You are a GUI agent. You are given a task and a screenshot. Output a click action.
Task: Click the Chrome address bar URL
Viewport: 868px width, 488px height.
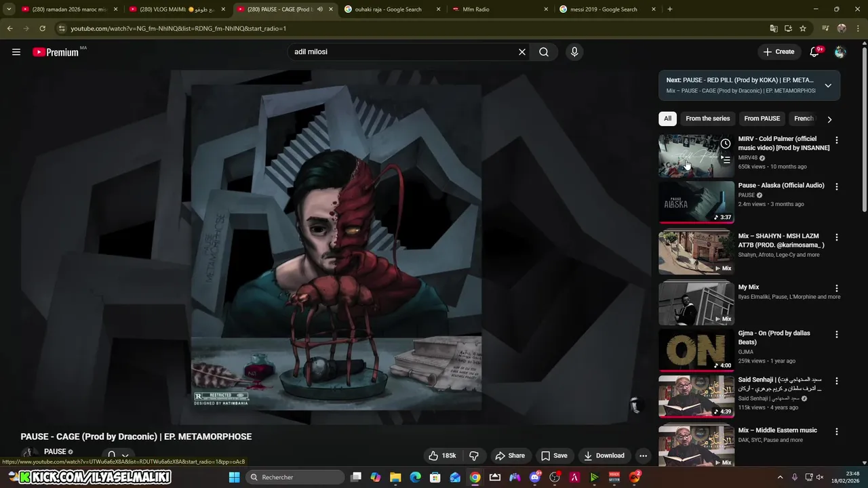pos(178,28)
